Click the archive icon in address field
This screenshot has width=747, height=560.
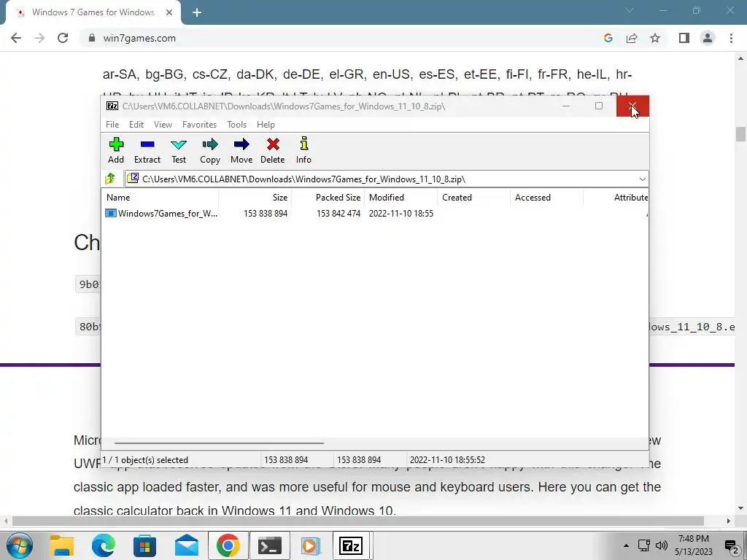pos(133,178)
